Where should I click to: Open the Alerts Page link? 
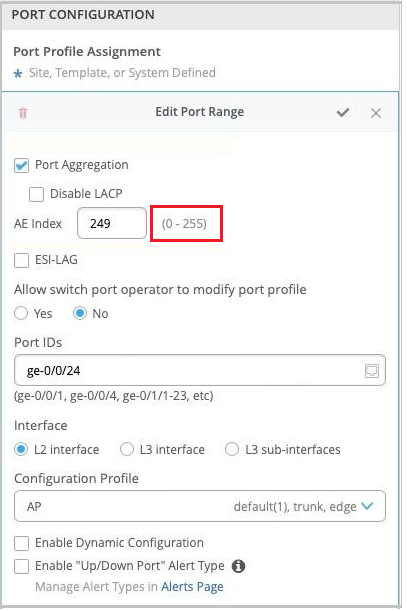click(x=193, y=587)
